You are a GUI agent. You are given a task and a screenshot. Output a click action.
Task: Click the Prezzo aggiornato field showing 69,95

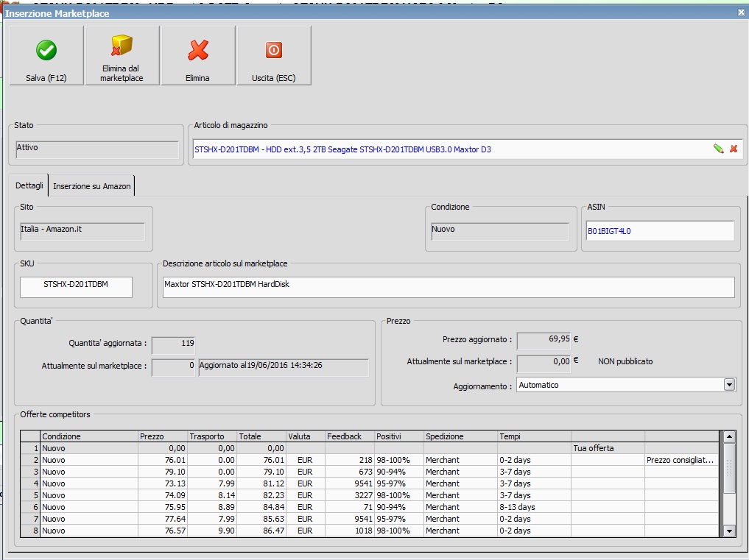(x=544, y=341)
